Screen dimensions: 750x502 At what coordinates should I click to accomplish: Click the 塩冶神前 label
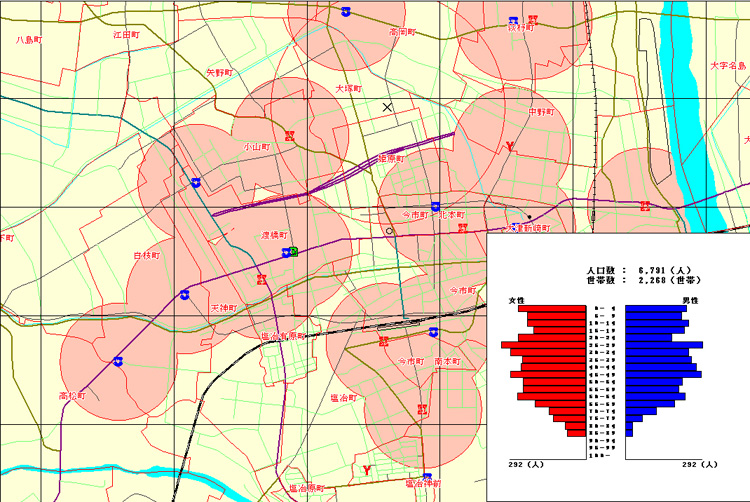(423, 483)
